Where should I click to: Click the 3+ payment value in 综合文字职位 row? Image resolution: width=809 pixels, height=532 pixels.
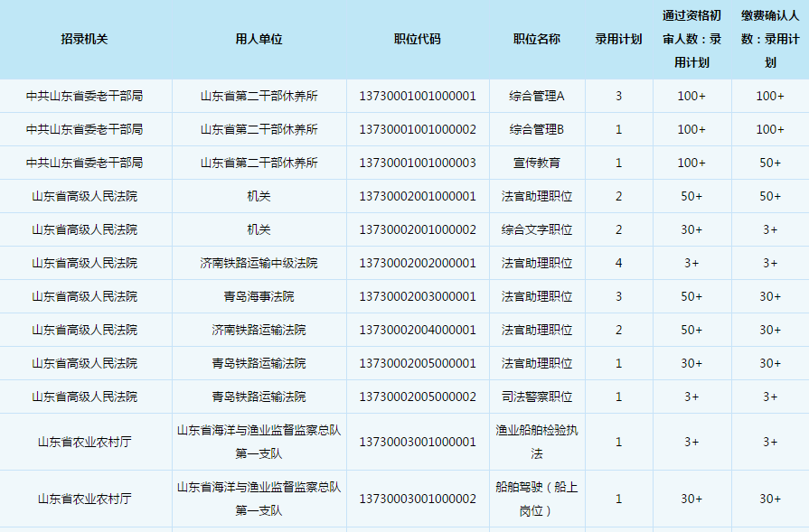point(770,230)
